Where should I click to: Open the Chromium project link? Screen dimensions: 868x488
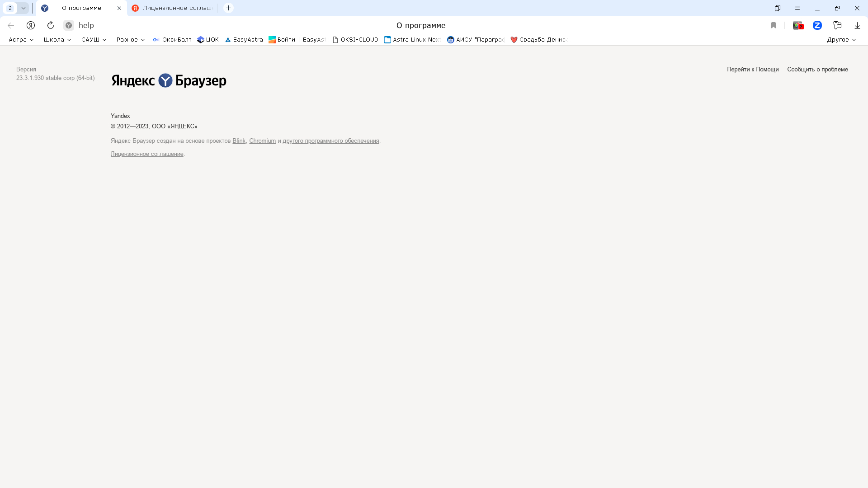click(262, 141)
